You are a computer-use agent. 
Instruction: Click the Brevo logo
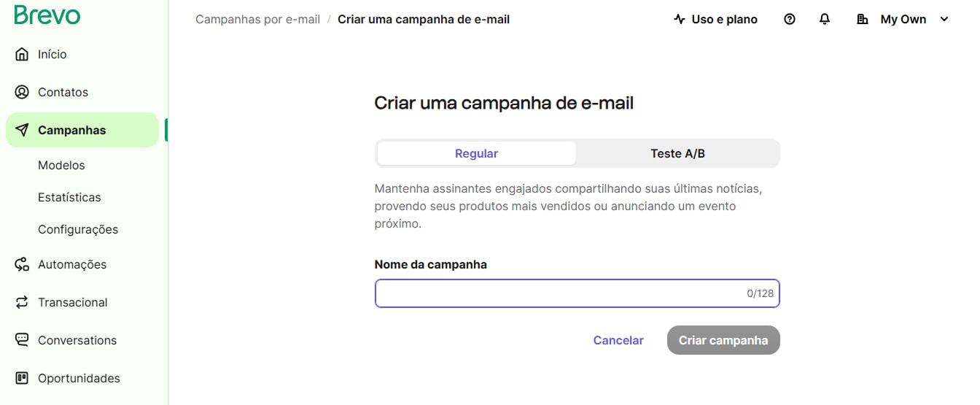(47, 15)
